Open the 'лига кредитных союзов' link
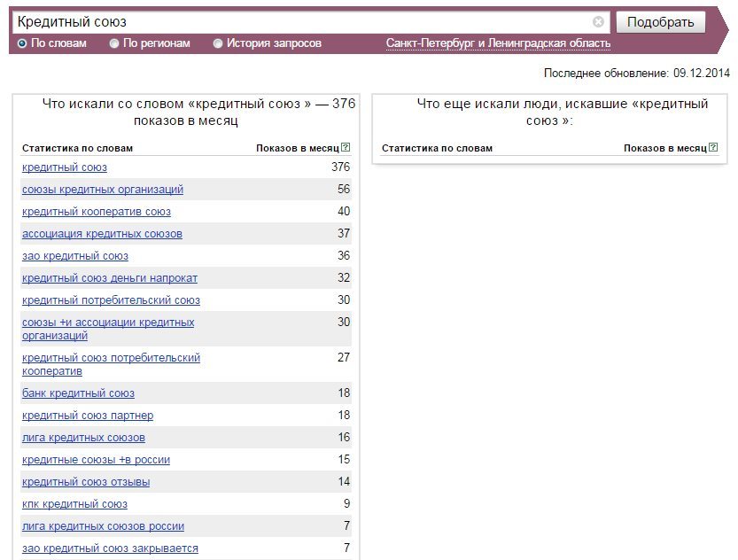This screenshot has height=560, width=738. tap(83, 438)
